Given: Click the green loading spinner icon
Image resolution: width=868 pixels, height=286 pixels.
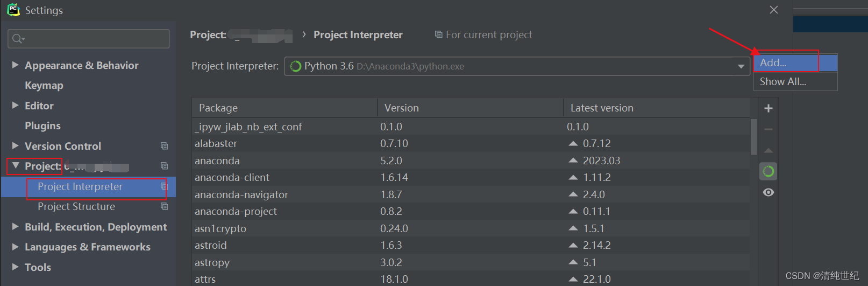Looking at the screenshot, I should [x=769, y=171].
